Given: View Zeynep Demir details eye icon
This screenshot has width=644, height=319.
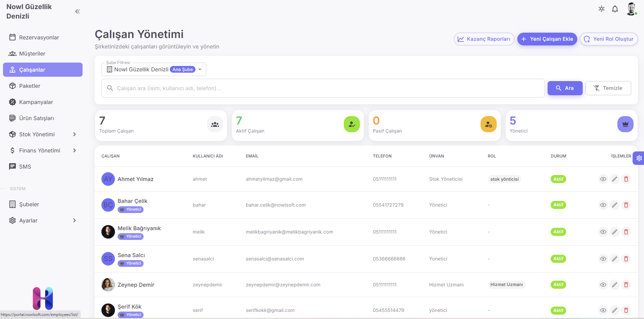Looking at the screenshot, I should (603, 285).
